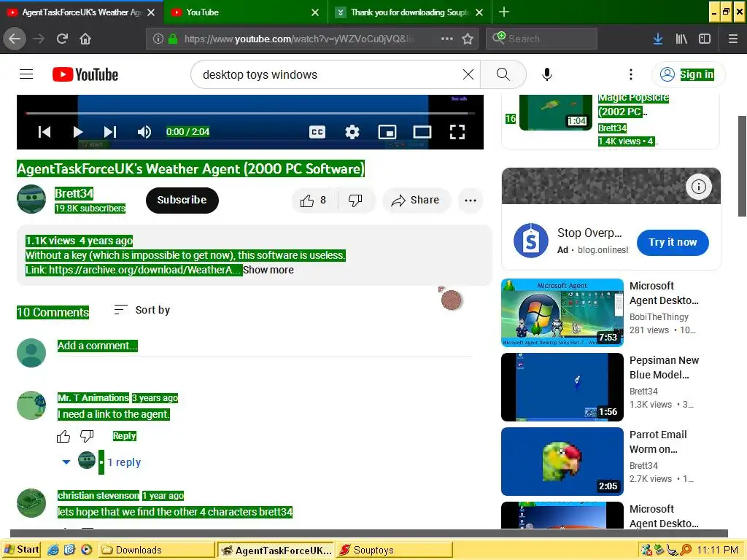
Task: Go to YouTube home via logo
Action: tap(85, 74)
